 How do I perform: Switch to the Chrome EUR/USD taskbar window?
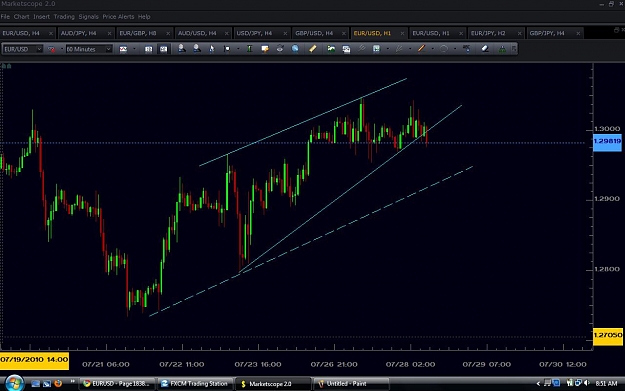[x=117, y=384]
